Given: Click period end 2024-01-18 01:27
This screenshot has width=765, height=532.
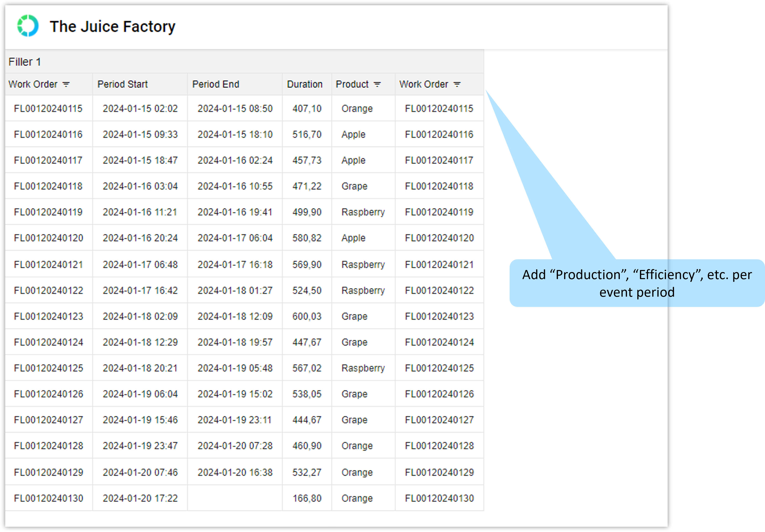Looking at the screenshot, I should (x=235, y=291).
